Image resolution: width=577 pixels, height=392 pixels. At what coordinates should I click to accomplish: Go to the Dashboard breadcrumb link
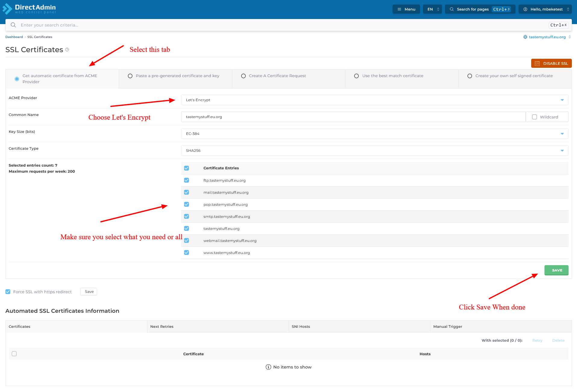point(14,37)
